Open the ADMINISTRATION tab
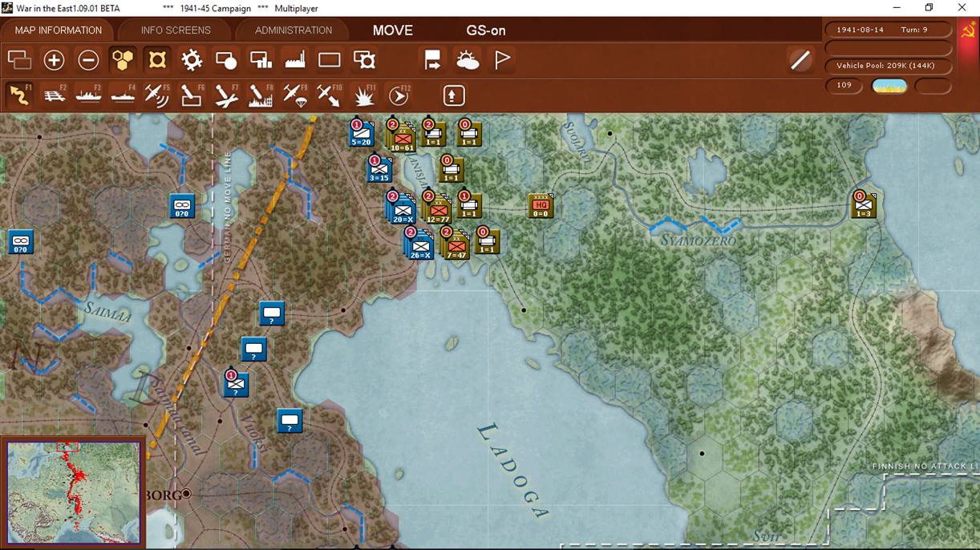 294,30
